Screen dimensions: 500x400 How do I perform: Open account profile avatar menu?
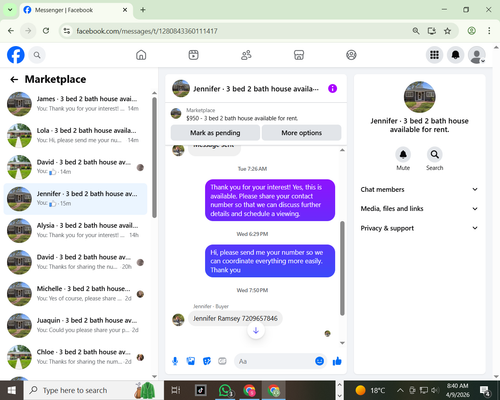pyautogui.click(x=477, y=55)
